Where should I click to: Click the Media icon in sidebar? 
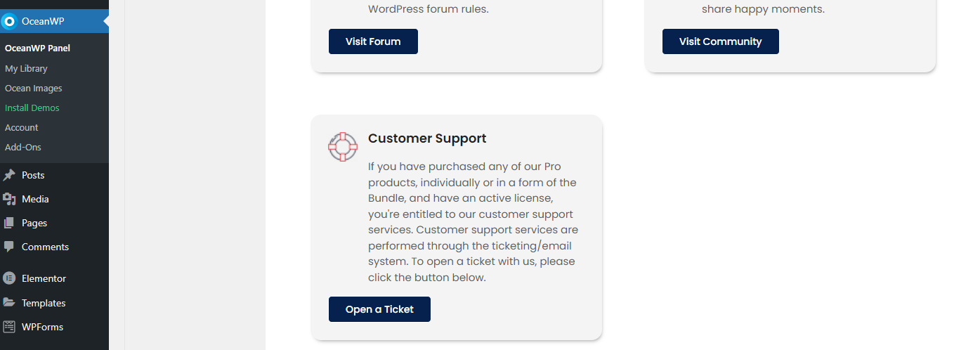coord(9,200)
